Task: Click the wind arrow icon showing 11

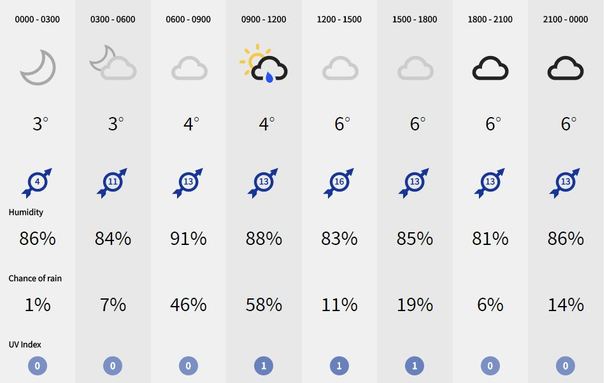Action: [112, 183]
